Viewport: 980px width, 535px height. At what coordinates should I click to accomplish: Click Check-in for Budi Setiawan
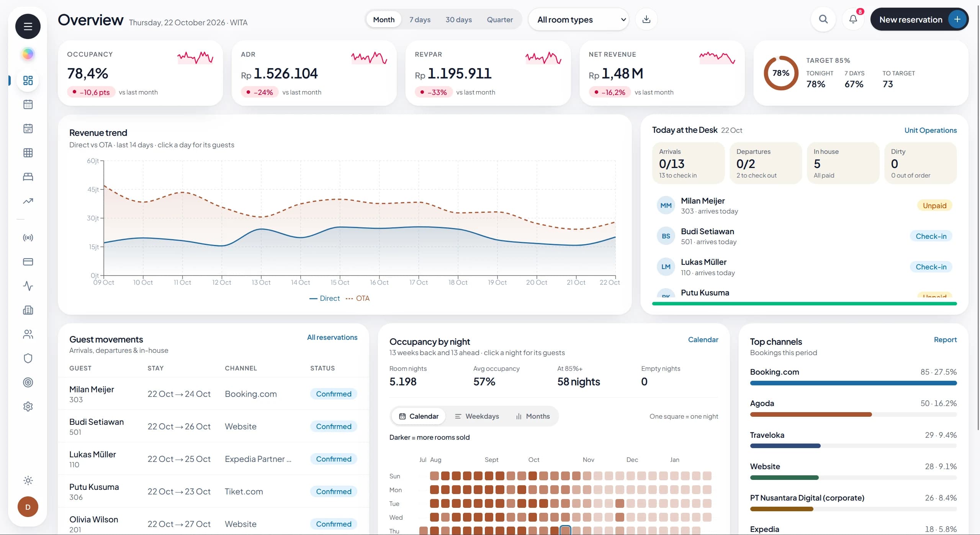(931, 236)
